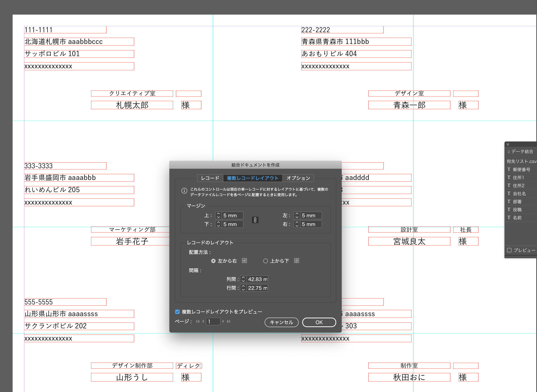Screen dimensions: 537x392
Task: Uncheck 複数レコードレイアウトをプレビュー checkbox
Action: (x=177, y=312)
